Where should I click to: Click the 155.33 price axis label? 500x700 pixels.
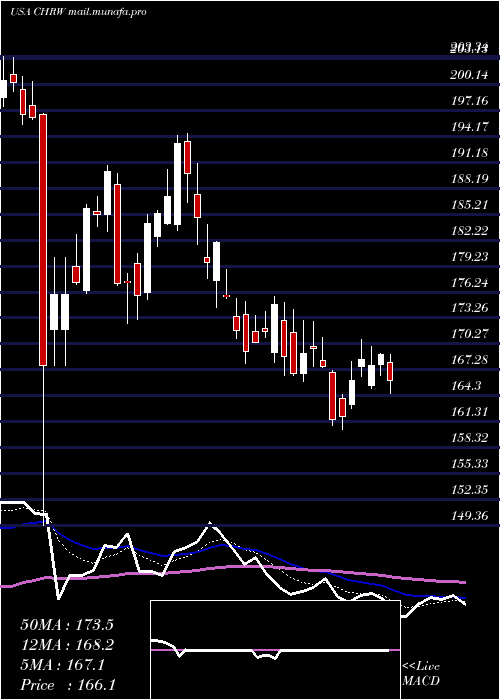click(469, 464)
